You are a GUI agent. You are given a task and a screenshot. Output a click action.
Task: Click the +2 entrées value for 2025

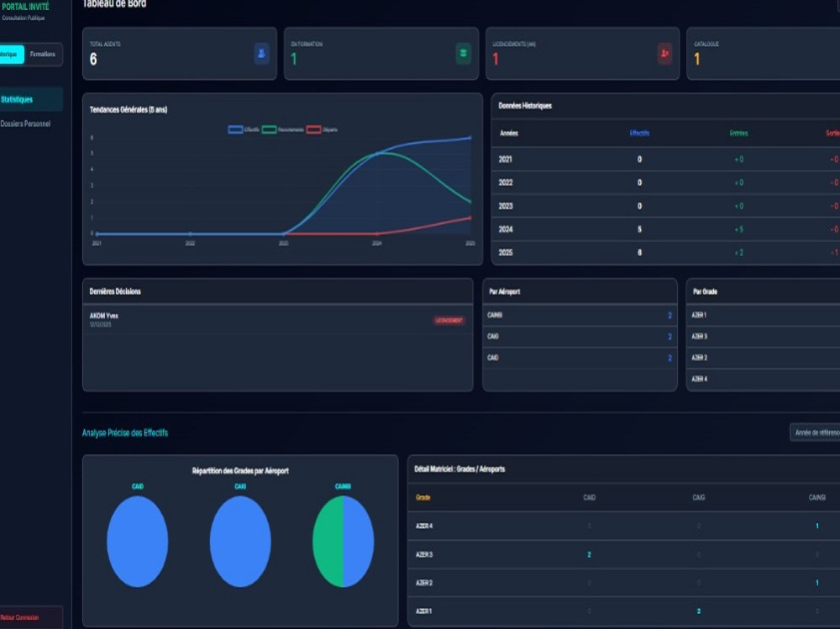coord(738,252)
